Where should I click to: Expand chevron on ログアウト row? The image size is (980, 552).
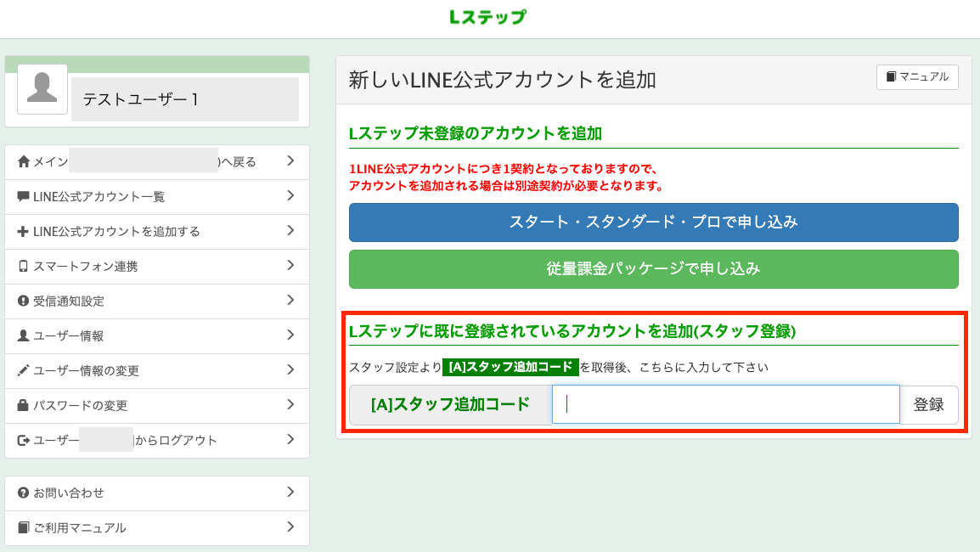[290, 439]
